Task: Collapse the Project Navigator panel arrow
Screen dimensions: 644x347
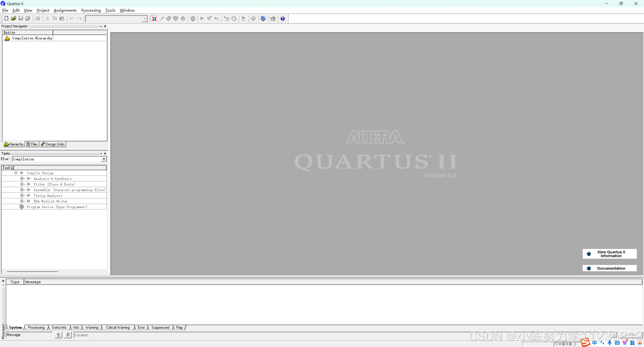Action: click(101, 26)
